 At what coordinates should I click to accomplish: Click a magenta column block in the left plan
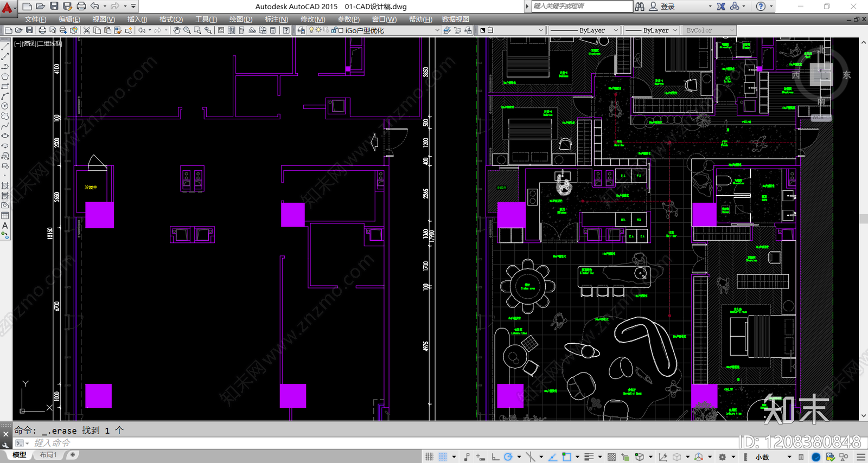pos(100,215)
